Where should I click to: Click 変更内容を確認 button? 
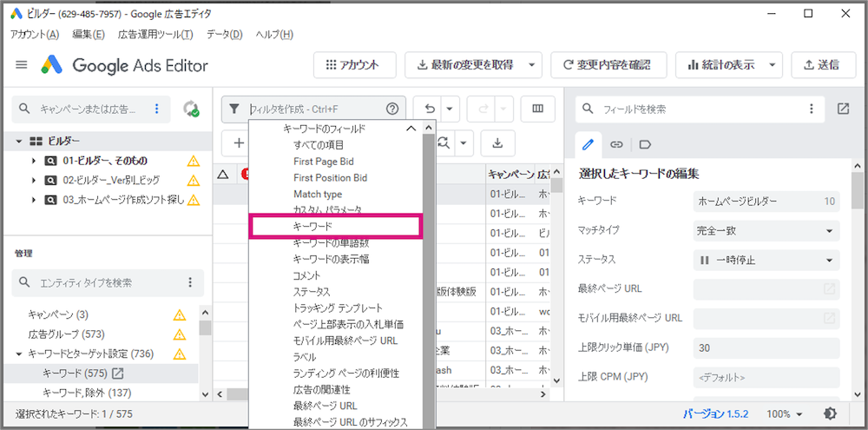pos(609,65)
